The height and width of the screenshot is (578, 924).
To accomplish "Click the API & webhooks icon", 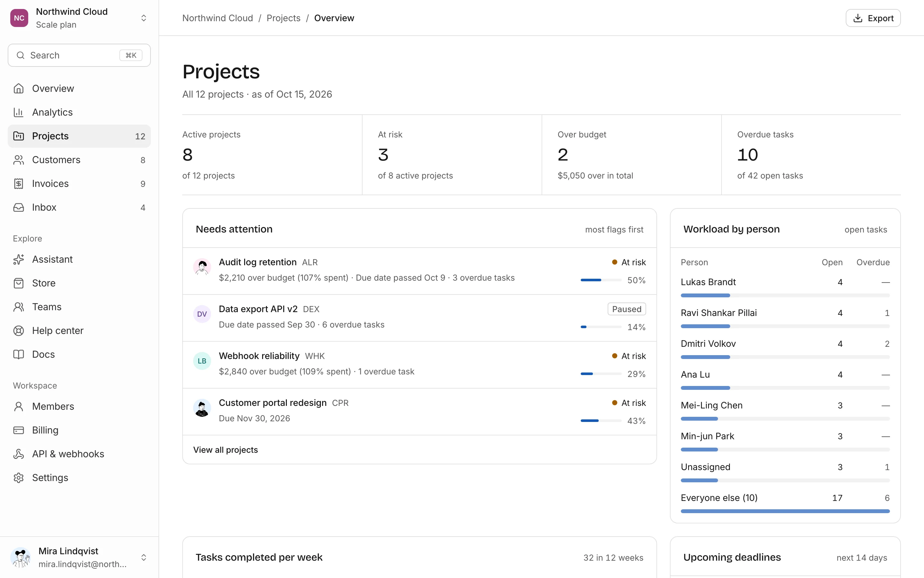I will pos(18,454).
